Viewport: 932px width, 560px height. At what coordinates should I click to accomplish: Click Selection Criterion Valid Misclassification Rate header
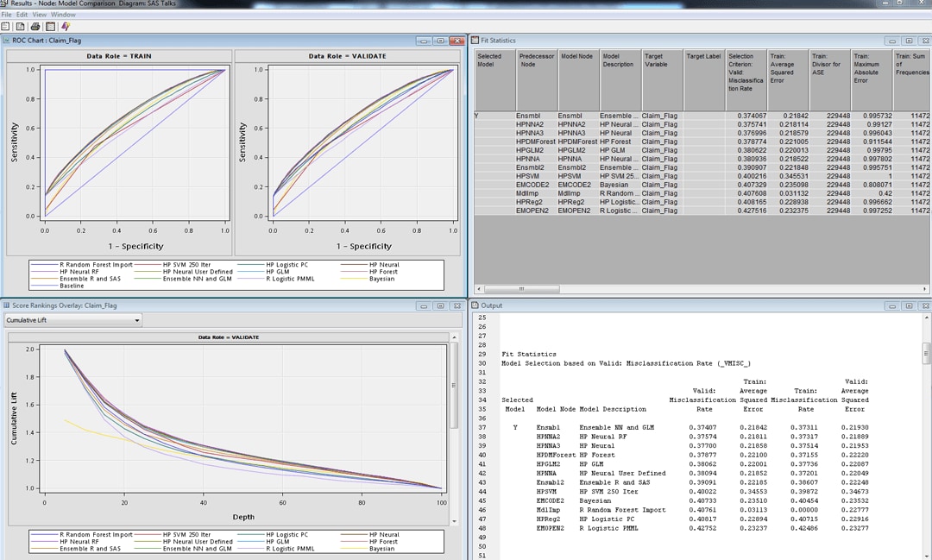(x=746, y=80)
